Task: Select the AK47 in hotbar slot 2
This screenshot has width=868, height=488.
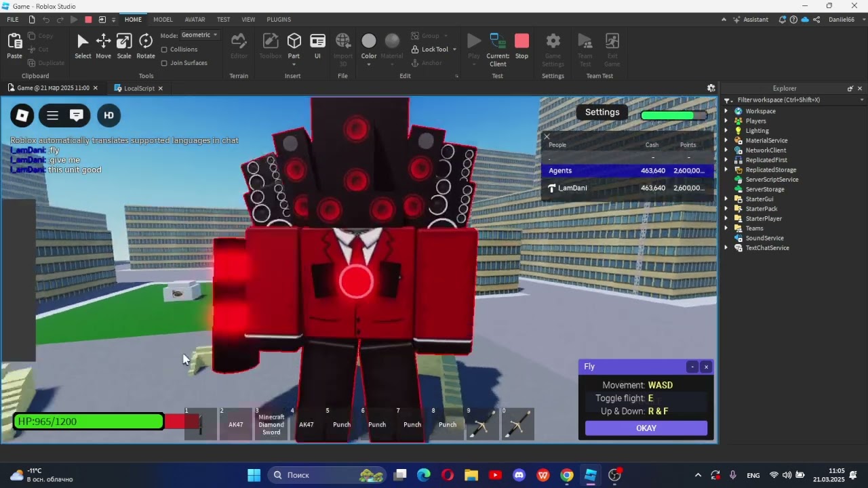Action: pos(235,424)
